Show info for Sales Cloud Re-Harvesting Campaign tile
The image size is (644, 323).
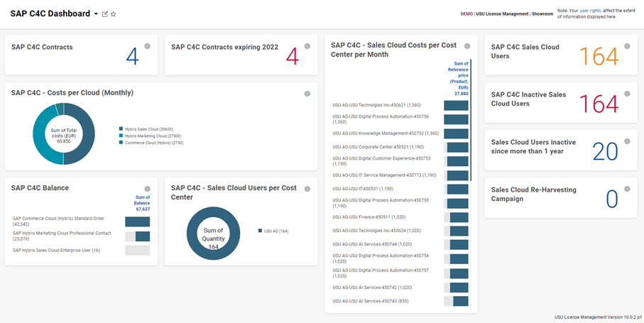[x=627, y=189]
